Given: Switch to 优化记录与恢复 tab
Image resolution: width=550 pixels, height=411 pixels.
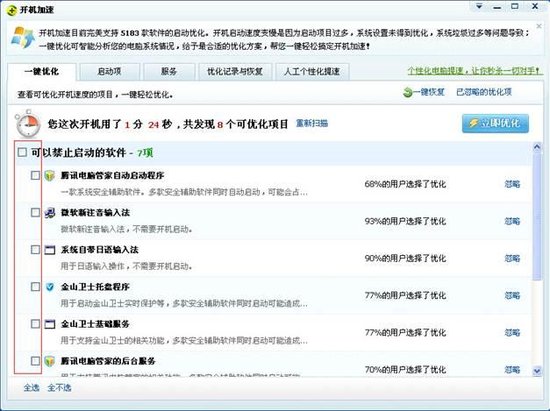Looking at the screenshot, I should pyautogui.click(x=235, y=72).
